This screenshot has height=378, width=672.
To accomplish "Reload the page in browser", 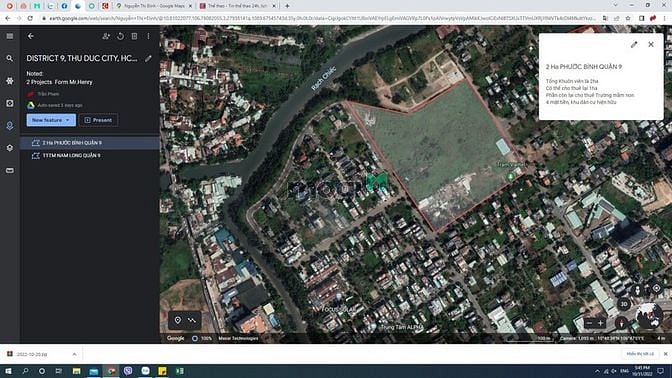I will pos(30,18).
